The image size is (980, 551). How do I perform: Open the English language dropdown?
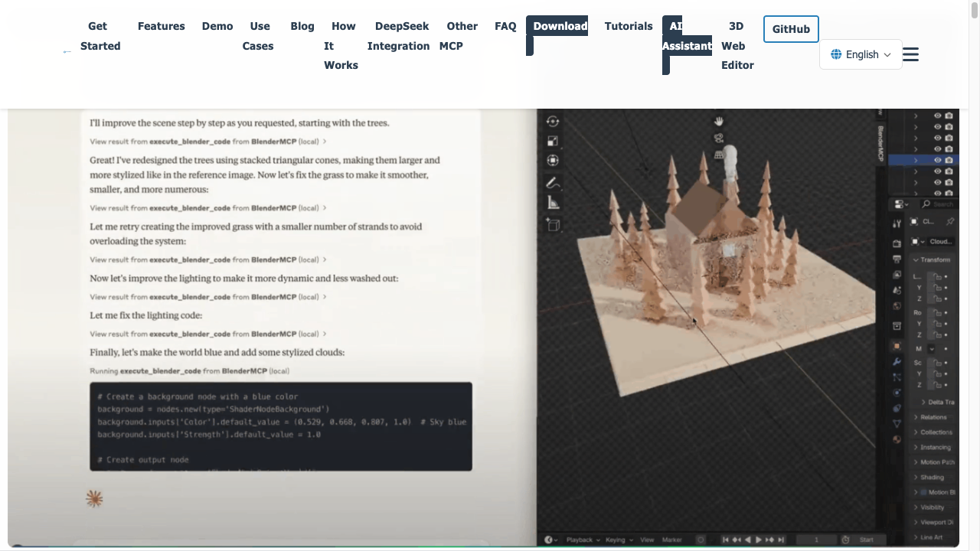click(x=861, y=54)
